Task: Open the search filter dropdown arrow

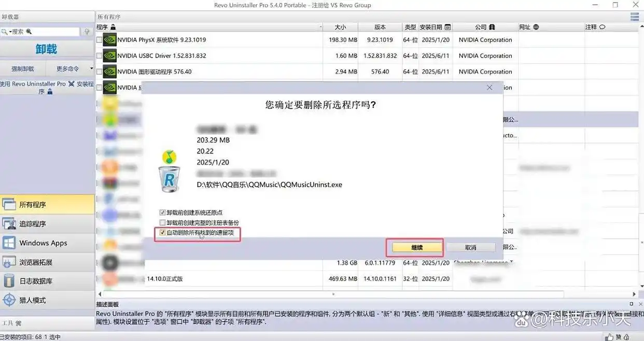Action: pyautogui.click(x=9, y=32)
